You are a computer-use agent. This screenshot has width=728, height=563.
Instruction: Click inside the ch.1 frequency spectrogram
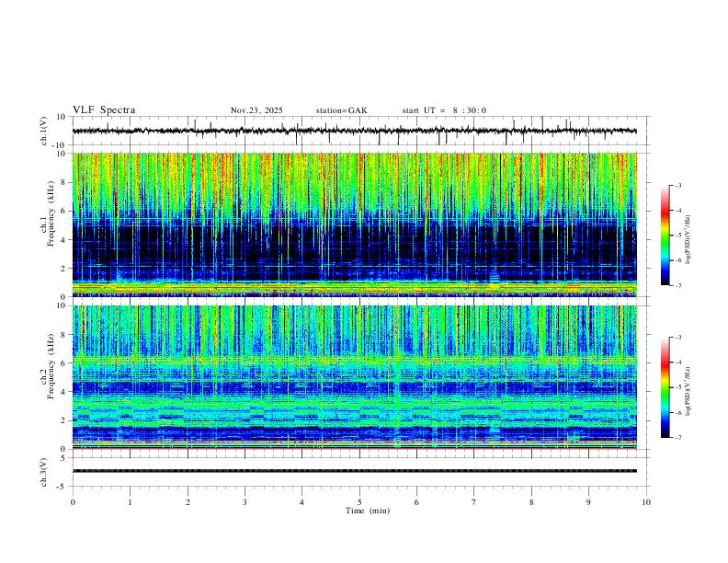[355, 224]
